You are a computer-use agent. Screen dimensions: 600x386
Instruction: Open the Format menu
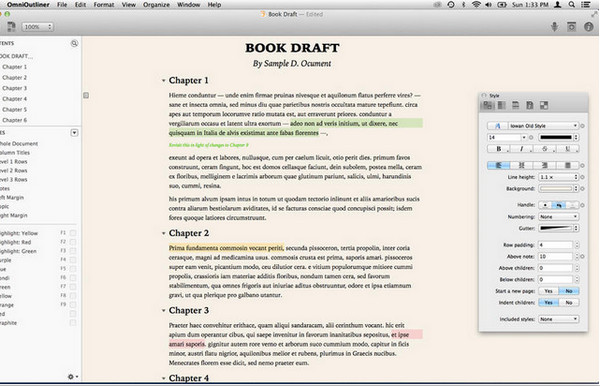click(x=104, y=5)
